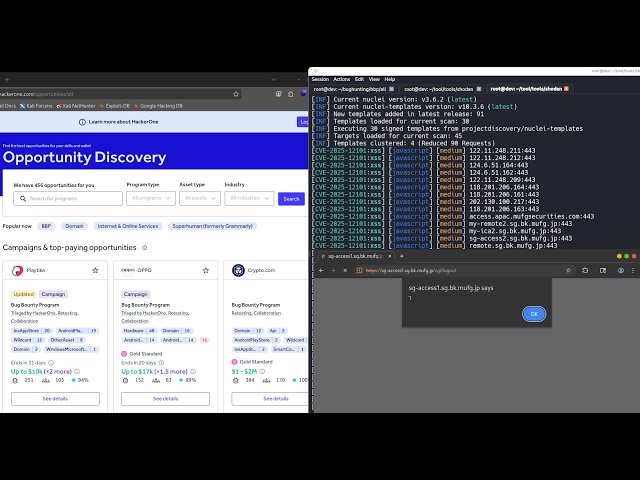
Task: Click the hackers group icon on OPPO card
Action: click(x=156, y=380)
